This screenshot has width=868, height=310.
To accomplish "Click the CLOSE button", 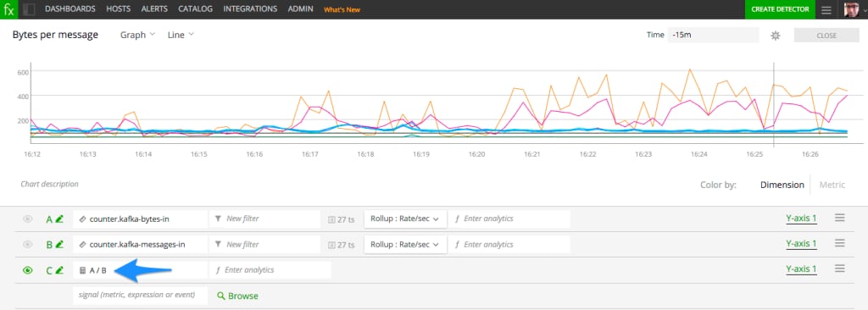I will [826, 36].
